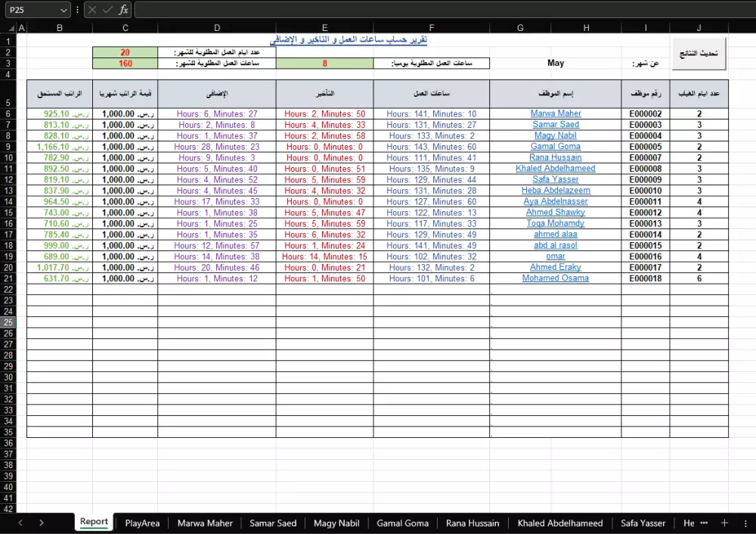
Task: Open the Gamal Goma sheet tab
Action: 402,523
